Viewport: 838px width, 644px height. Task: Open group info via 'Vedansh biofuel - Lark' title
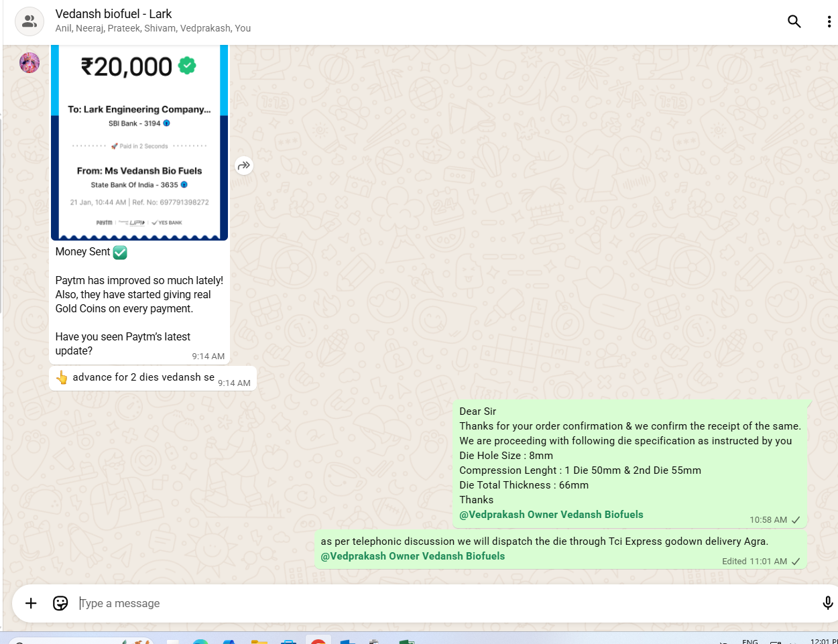[x=113, y=14]
